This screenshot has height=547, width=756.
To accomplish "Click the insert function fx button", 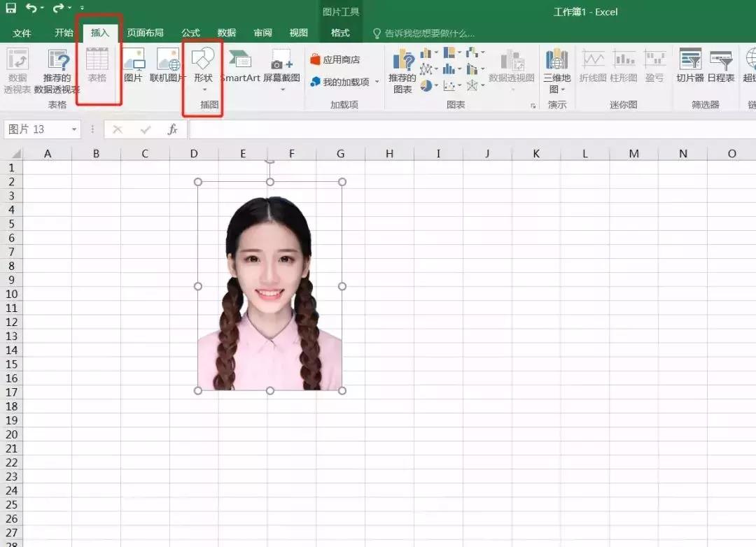I will pyautogui.click(x=172, y=129).
